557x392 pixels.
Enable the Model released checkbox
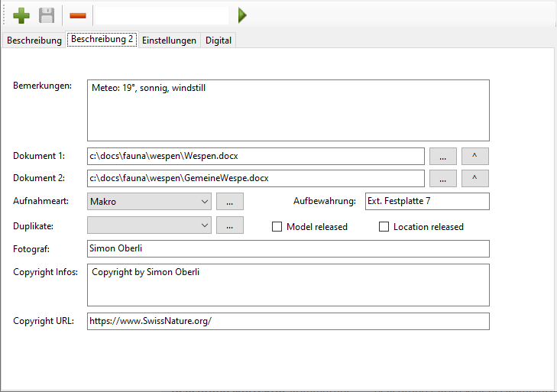tap(278, 227)
